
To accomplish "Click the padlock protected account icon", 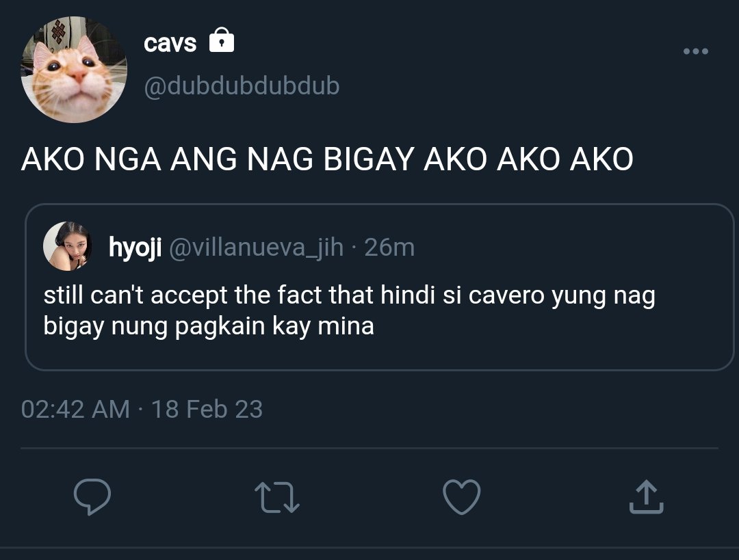I will (x=222, y=40).
